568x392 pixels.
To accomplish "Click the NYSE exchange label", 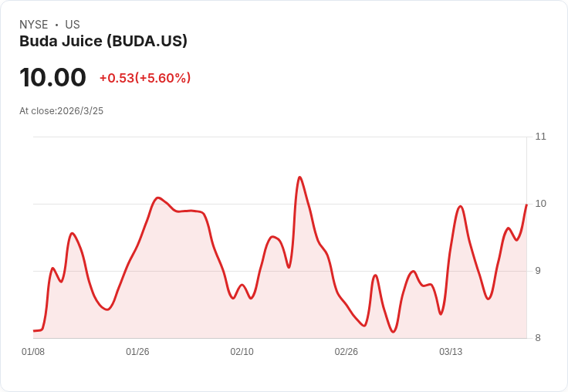I will pyautogui.click(x=34, y=25).
